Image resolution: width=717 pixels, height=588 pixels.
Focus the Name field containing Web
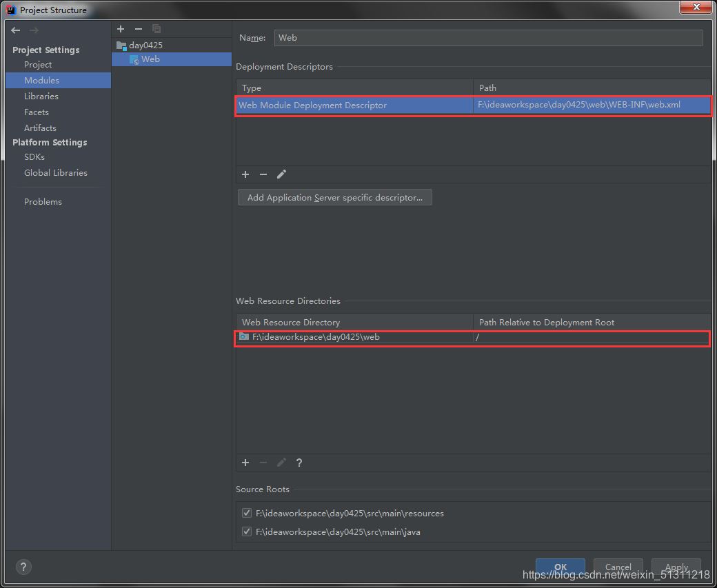coord(488,38)
